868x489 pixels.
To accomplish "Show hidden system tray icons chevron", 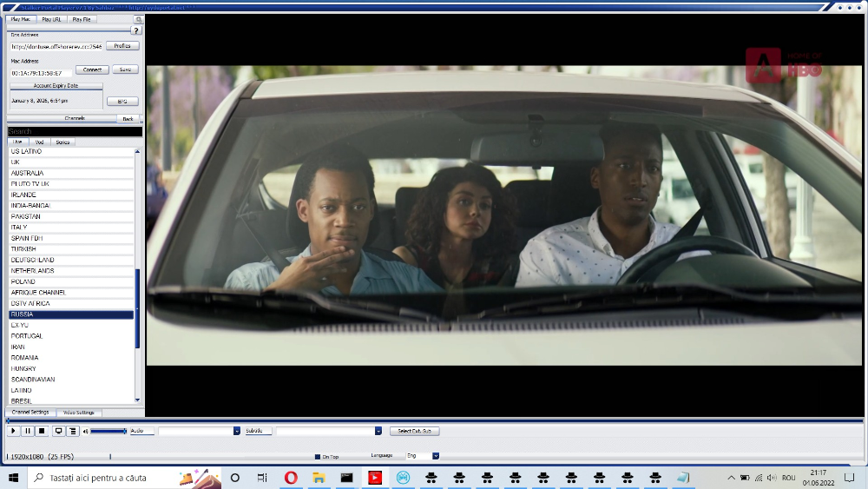I will pyautogui.click(x=731, y=478).
